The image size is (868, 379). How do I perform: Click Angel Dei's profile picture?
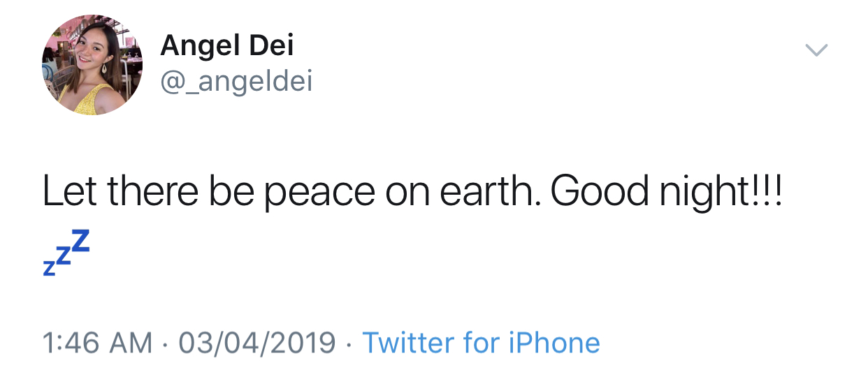(92, 66)
